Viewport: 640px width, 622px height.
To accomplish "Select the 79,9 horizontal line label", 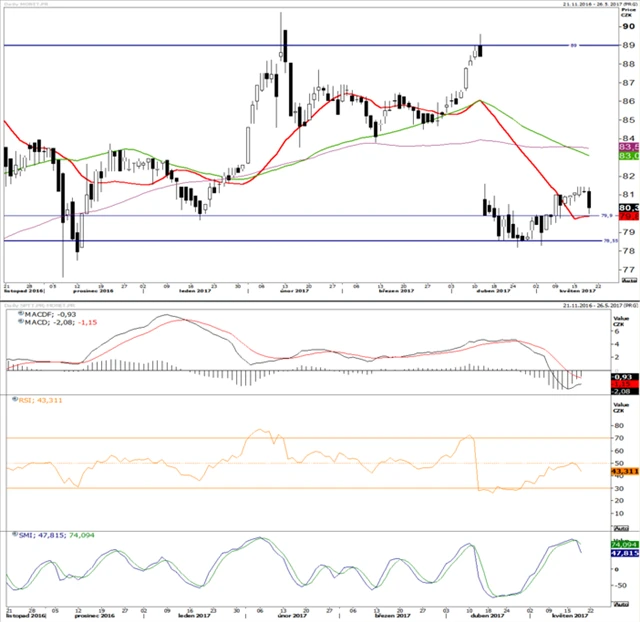I will click(x=606, y=215).
